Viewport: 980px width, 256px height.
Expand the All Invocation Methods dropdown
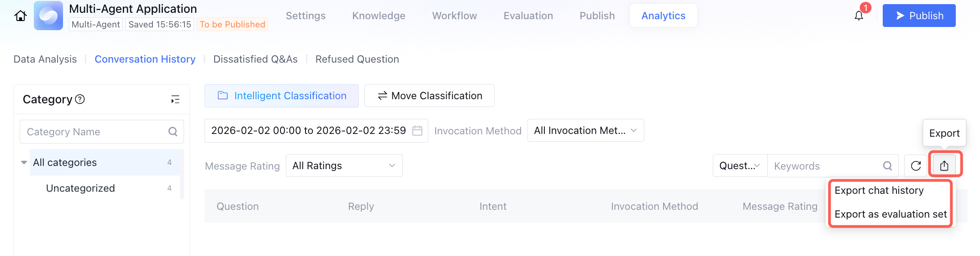[x=585, y=131]
